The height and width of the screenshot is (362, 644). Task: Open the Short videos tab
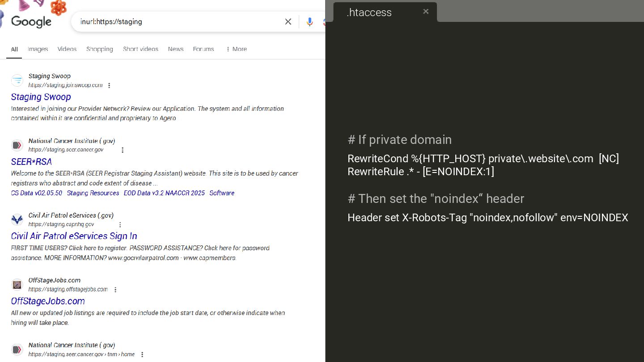[140, 49]
